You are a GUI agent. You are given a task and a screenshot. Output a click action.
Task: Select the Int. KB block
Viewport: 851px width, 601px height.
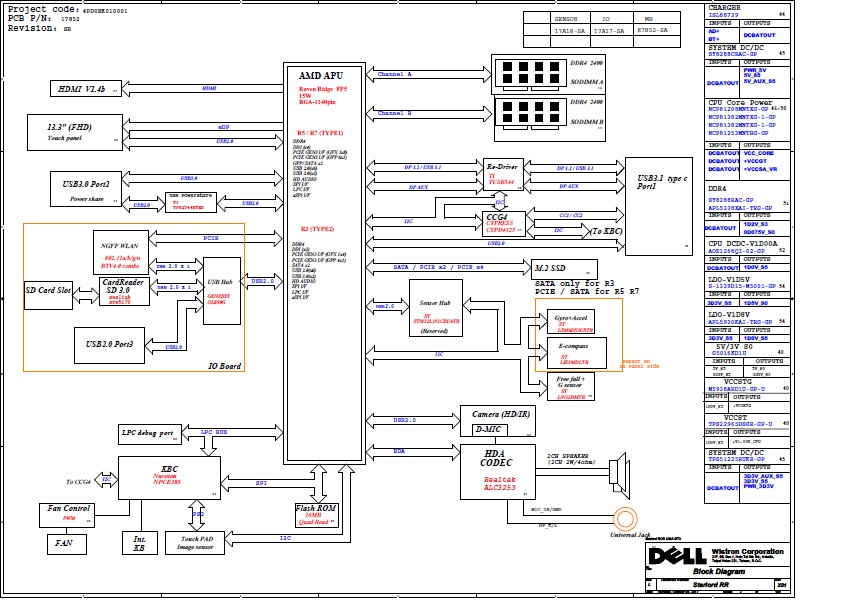click(139, 543)
